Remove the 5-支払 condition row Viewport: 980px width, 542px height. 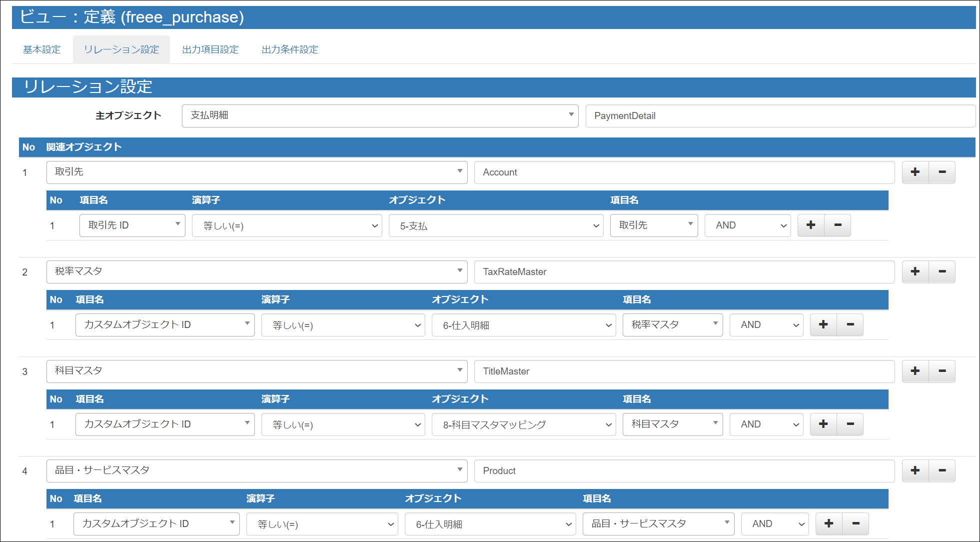coord(838,225)
